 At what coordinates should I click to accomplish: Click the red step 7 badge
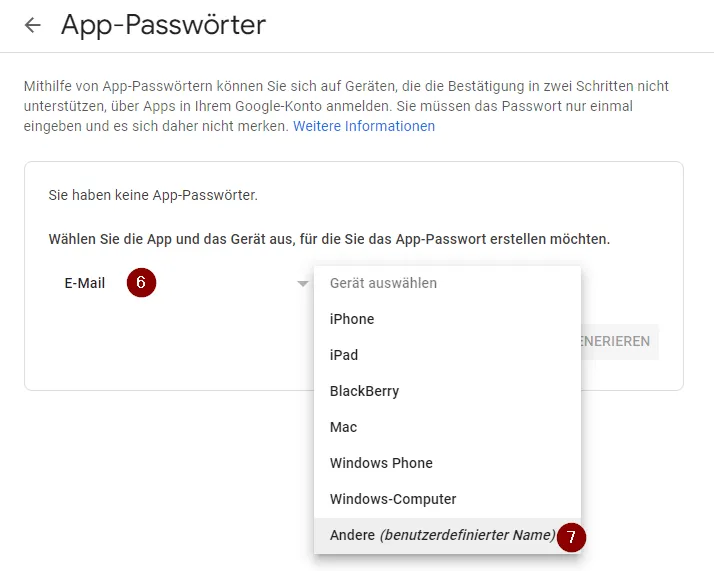tap(571, 536)
